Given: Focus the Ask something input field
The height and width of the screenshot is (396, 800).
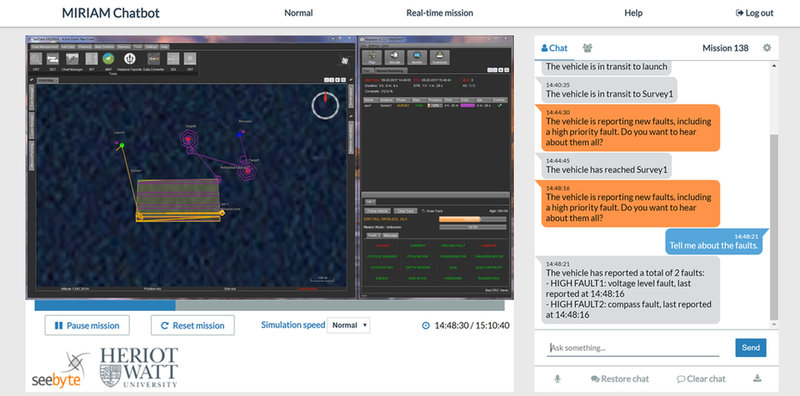Looking at the screenshot, I should [x=633, y=348].
